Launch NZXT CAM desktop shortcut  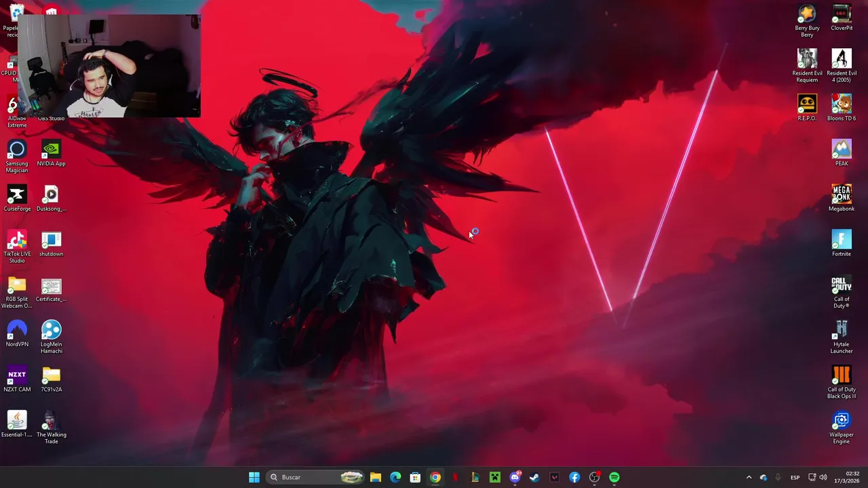click(x=17, y=380)
